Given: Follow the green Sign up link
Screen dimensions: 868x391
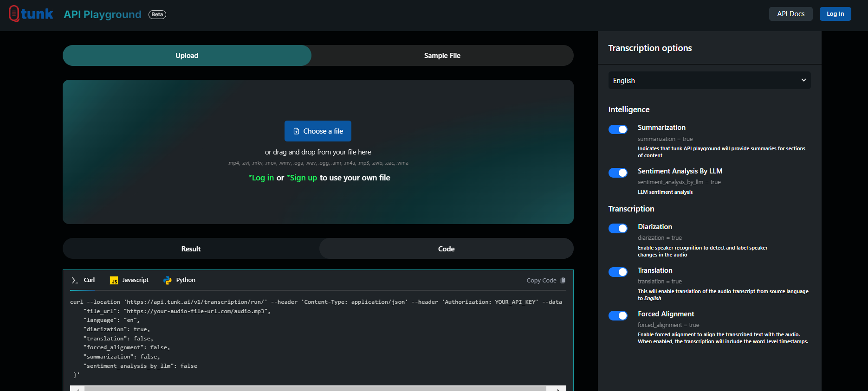Looking at the screenshot, I should pos(302,178).
